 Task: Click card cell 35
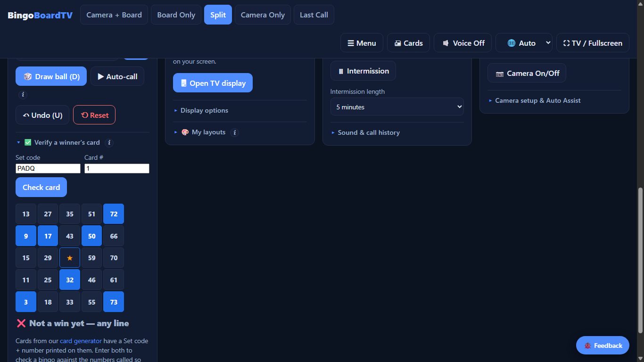70,214
